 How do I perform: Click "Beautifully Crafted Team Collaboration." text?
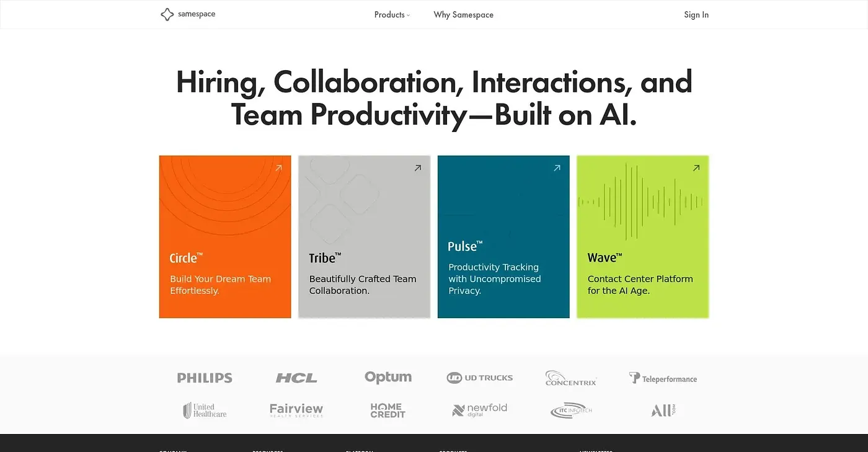363,285
